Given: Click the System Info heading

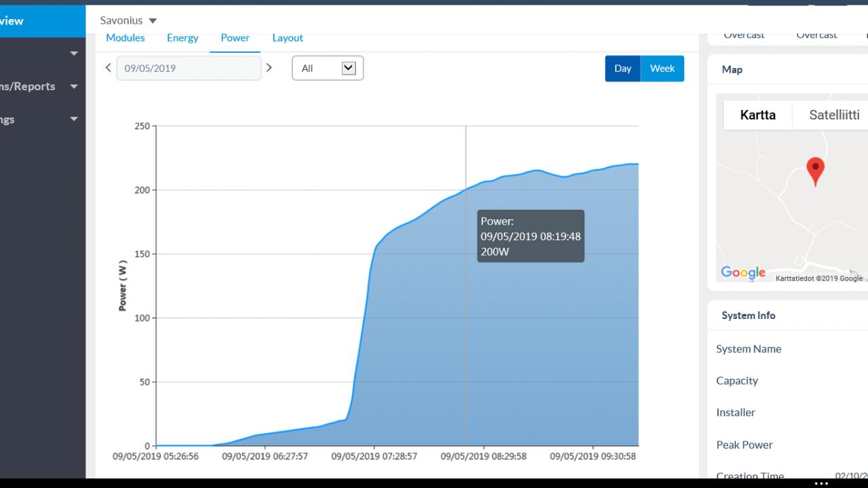Looking at the screenshot, I should [x=749, y=316].
